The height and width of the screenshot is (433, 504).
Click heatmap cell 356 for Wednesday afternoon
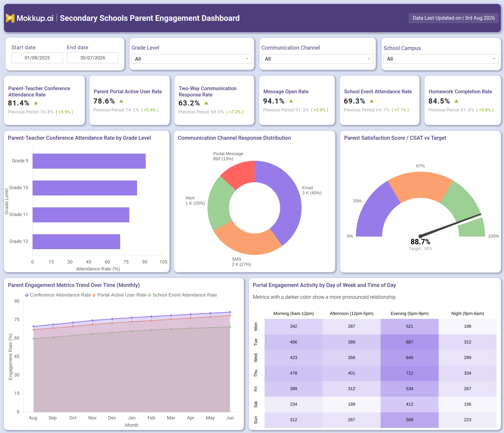[351, 358]
